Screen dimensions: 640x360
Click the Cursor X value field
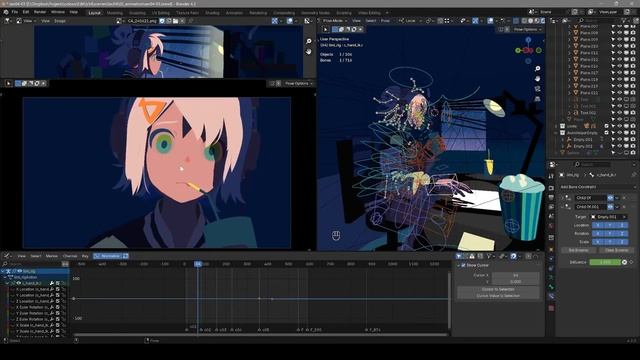tap(516, 275)
